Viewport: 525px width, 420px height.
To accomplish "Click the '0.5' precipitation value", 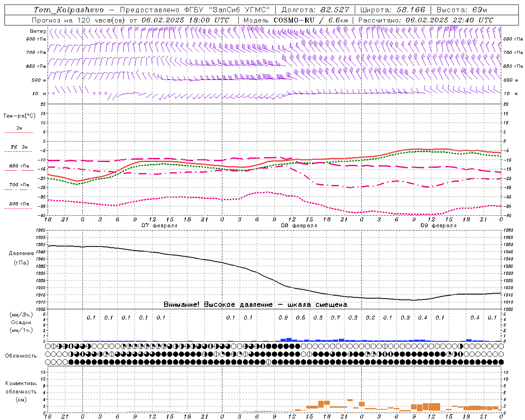I will [301, 318].
